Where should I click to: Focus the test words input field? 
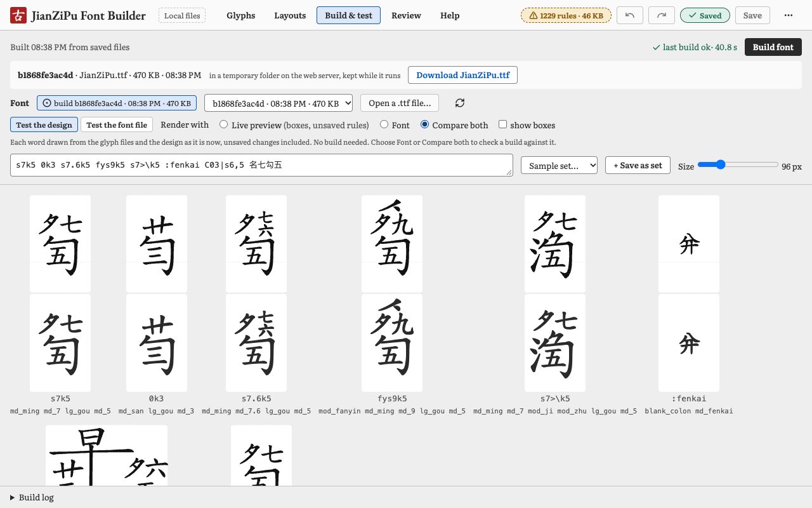261,165
